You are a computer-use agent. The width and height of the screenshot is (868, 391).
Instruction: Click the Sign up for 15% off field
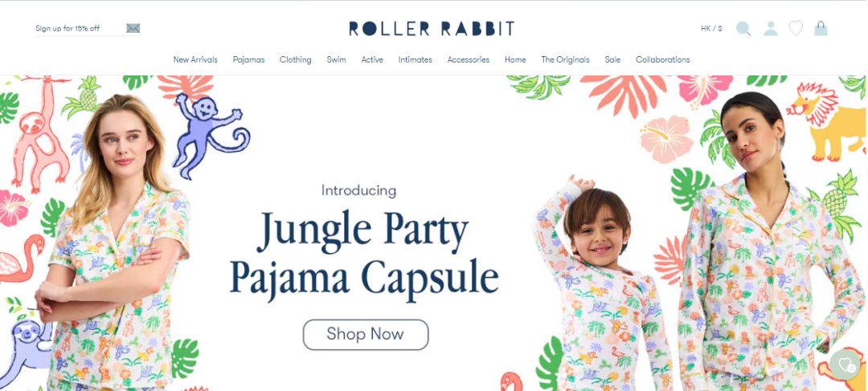[x=80, y=29]
